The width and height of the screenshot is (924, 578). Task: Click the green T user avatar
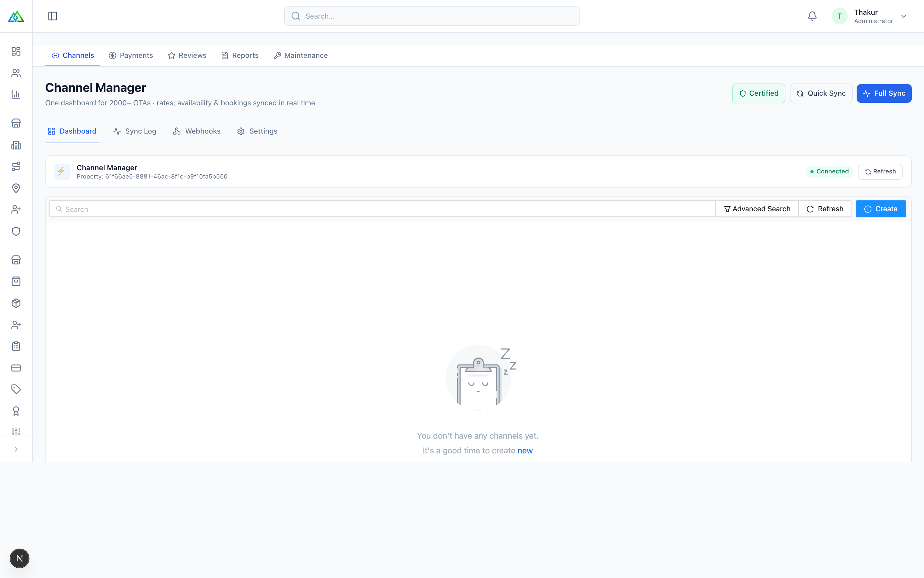[x=839, y=16]
